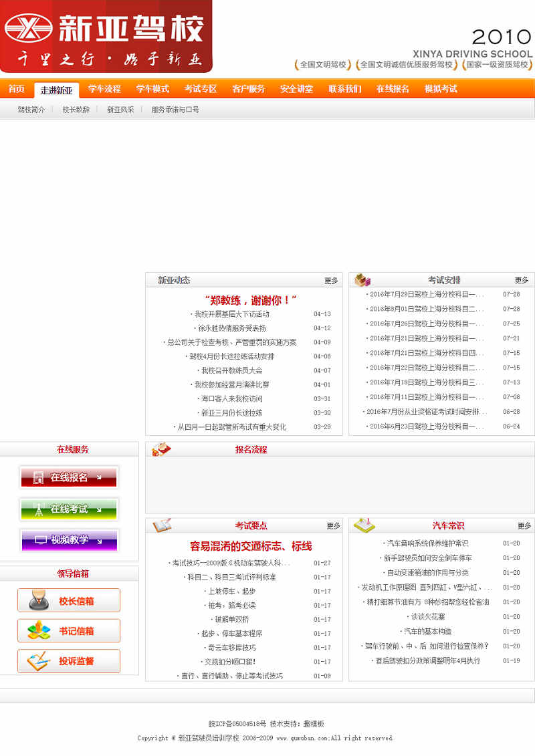
Task: Click the 汽车常识 notebook icon
Action: 364,525
